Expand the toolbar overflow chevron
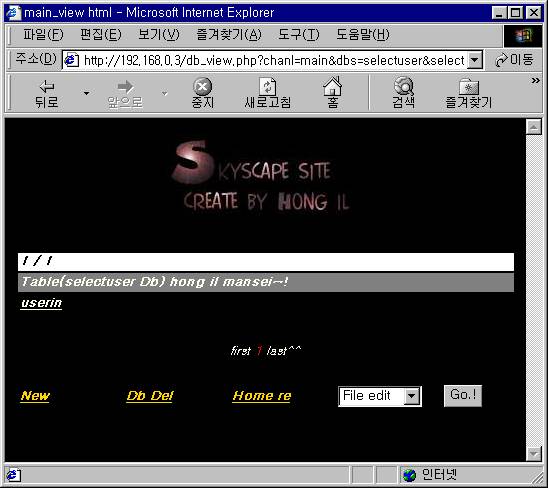548x488 pixels. click(x=535, y=80)
